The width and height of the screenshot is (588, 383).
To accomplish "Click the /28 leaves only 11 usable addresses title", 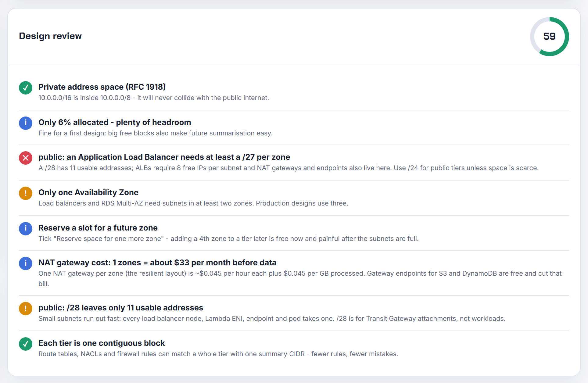I will [121, 308].
